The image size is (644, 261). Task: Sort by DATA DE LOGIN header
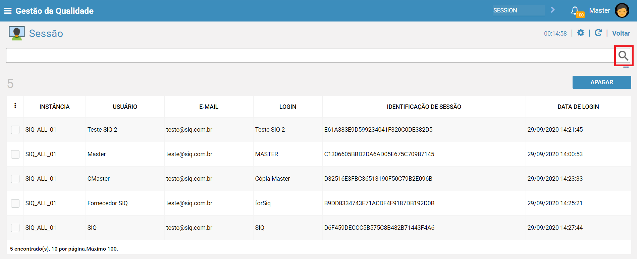click(578, 107)
